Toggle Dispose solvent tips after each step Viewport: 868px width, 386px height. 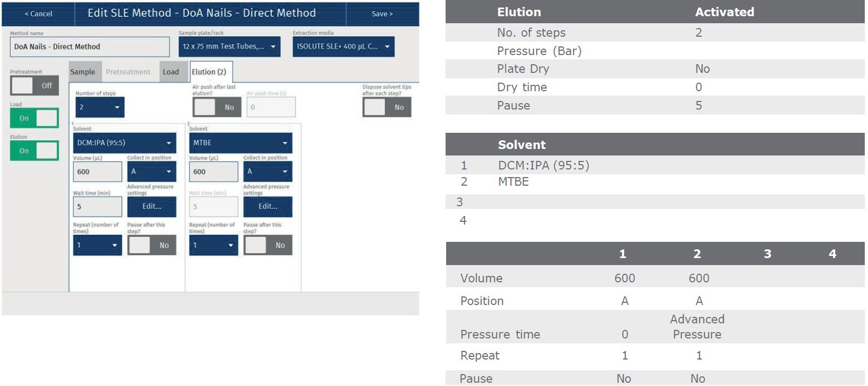click(x=387, y=107)
